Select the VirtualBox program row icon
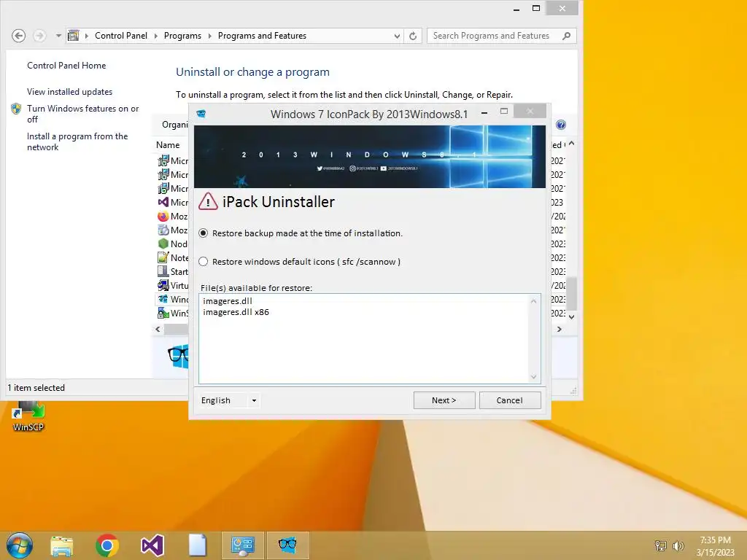 (163, 285)
